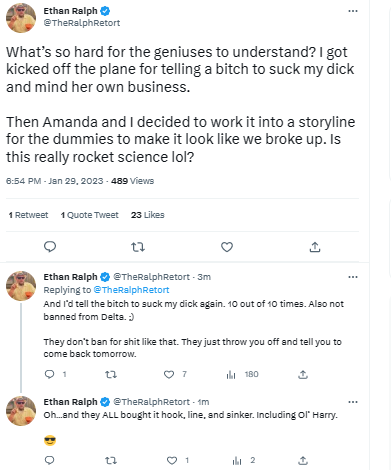This screenshot has height=470, width=391.
Task: Open the '1 Quote Tweet' list
Action: coord(89,215)
